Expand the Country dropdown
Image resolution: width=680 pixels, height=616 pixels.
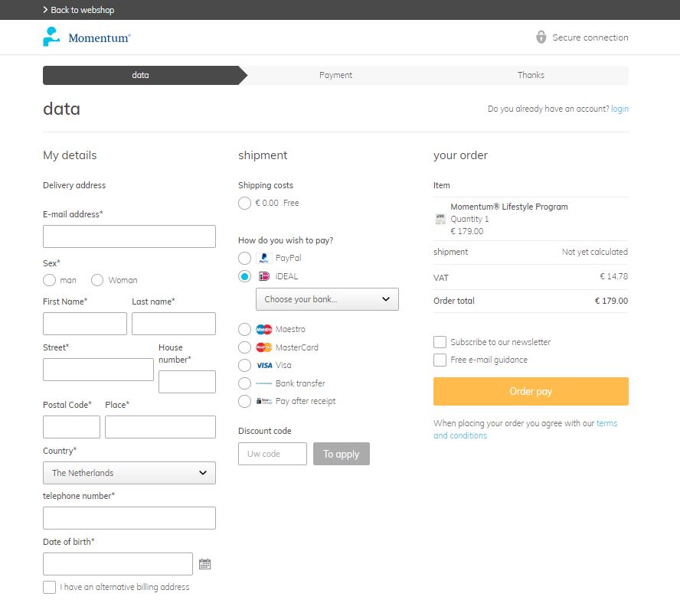point(129,472)
